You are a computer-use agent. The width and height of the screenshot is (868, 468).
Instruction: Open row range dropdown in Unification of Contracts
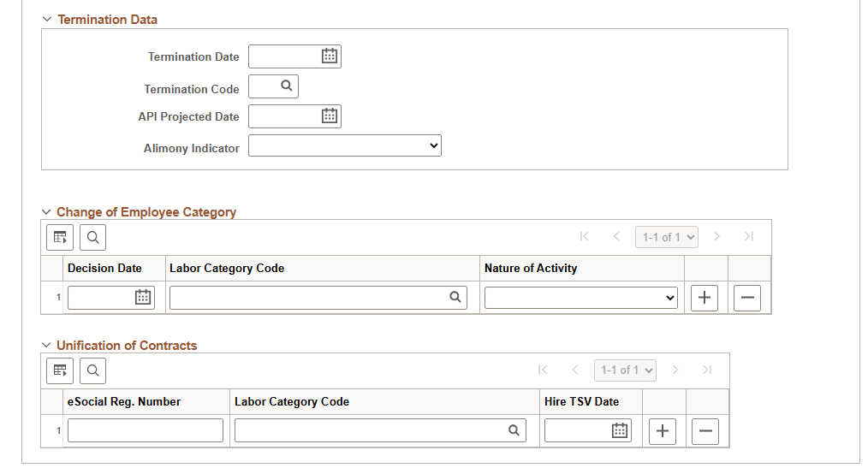click(x=626, y=370)
